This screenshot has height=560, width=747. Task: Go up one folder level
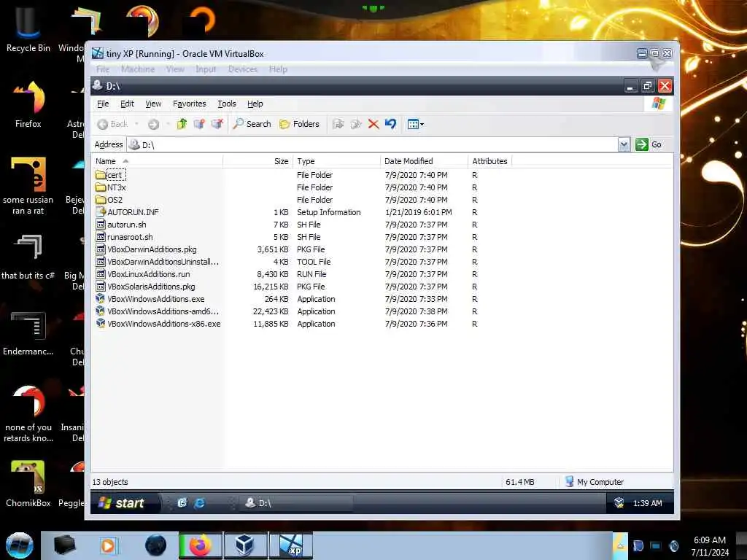(x=182, y=124)
